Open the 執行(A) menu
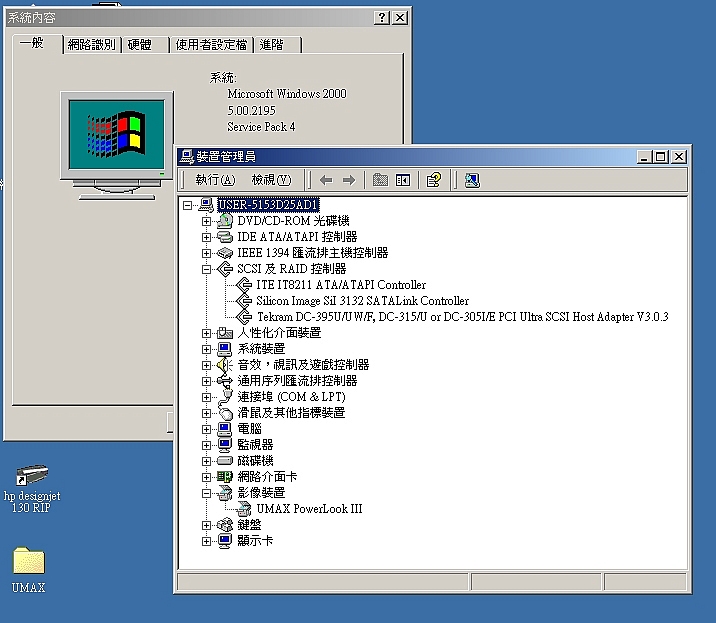 pos(215,180)
